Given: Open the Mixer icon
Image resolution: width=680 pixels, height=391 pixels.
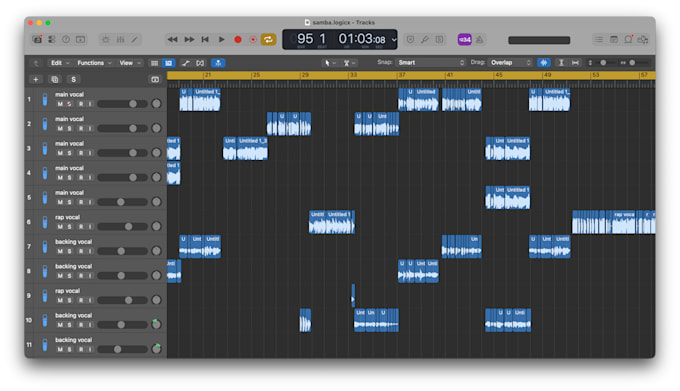Looking at the screenshot, I should click(121, 39).
